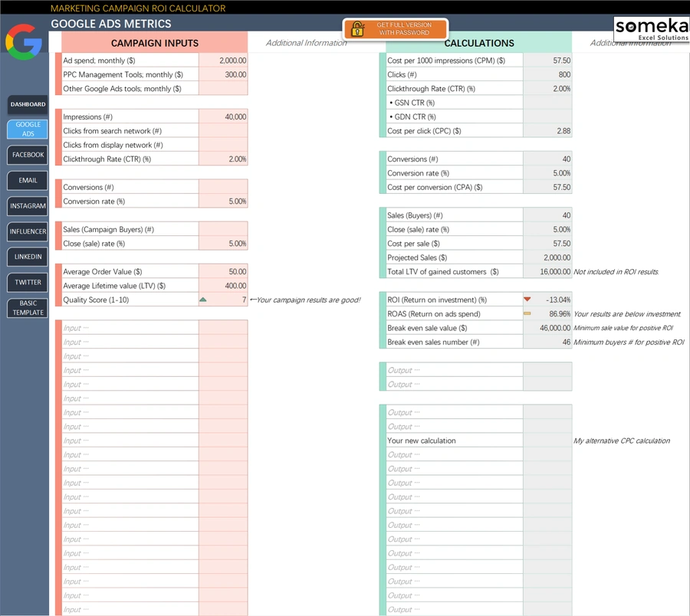The image size is (690, 616).
Task: Open the Dashboard sheet
Action: [28, 104]
